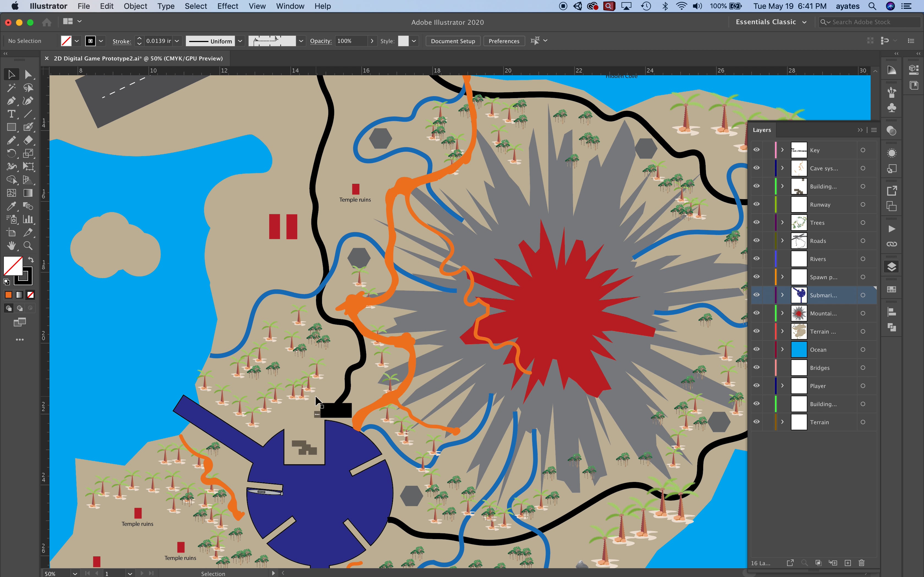Select the Rectangle tool
The image size is (924, 577).
pyautogui.click(x=12, y=127)
